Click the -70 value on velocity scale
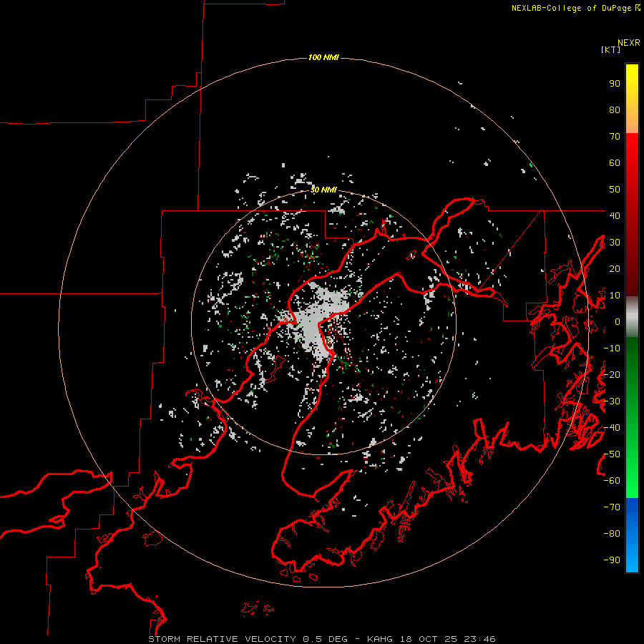Viewport: 644px width, 644px height. point(612,507)
